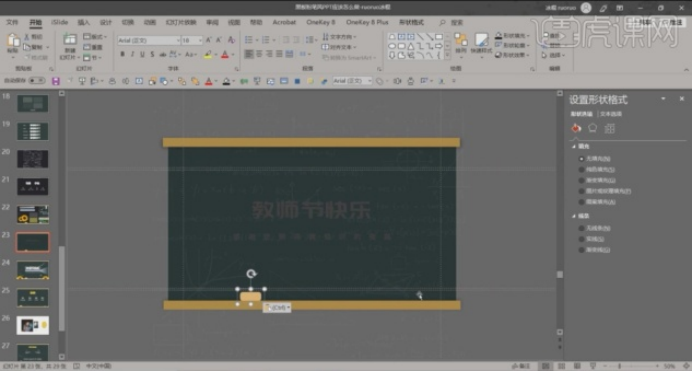Click the Paste clipboard icon
692x371 pixels.
tap(13, 40)
